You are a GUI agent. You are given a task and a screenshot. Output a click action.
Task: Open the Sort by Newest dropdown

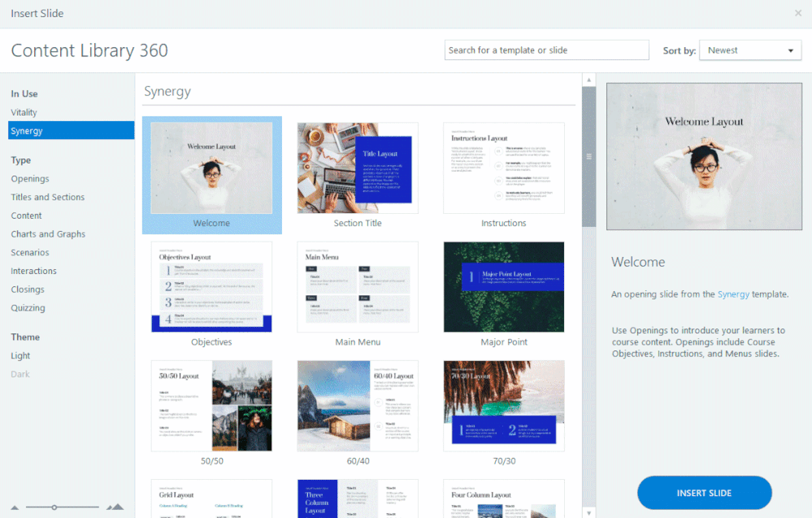click(750, 50)
